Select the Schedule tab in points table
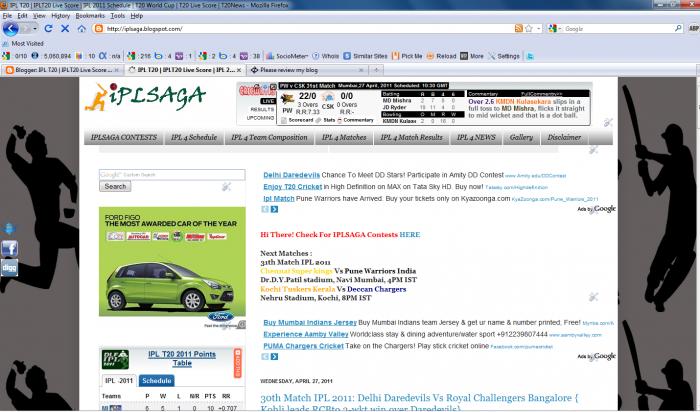The height and width of the screenshot is (412, 700). point(156,381)
